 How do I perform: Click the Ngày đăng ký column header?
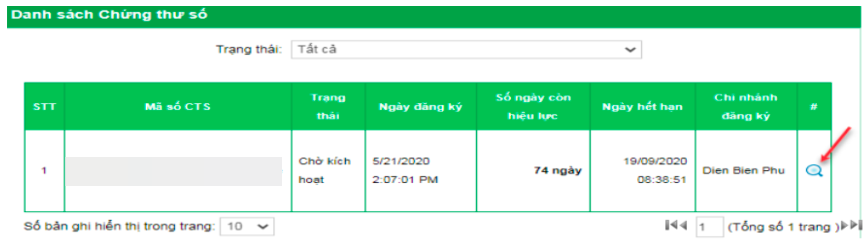[x=420, y=106]
